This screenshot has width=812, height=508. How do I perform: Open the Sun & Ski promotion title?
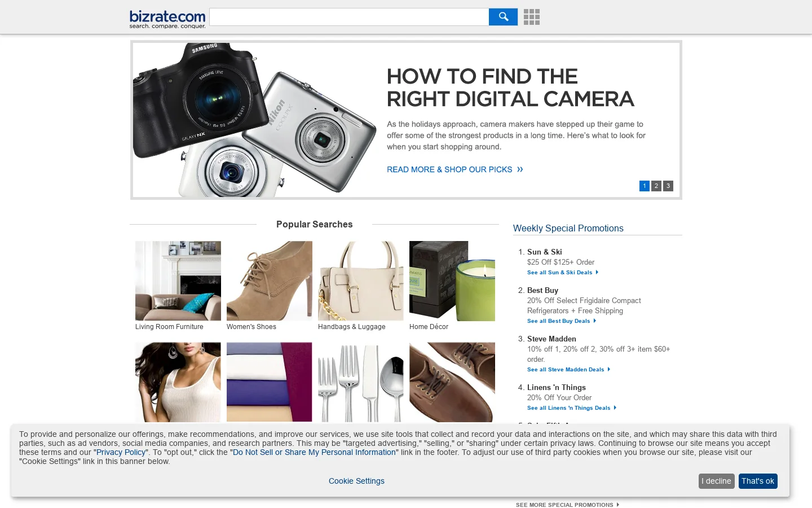click(x=545, y=252)
